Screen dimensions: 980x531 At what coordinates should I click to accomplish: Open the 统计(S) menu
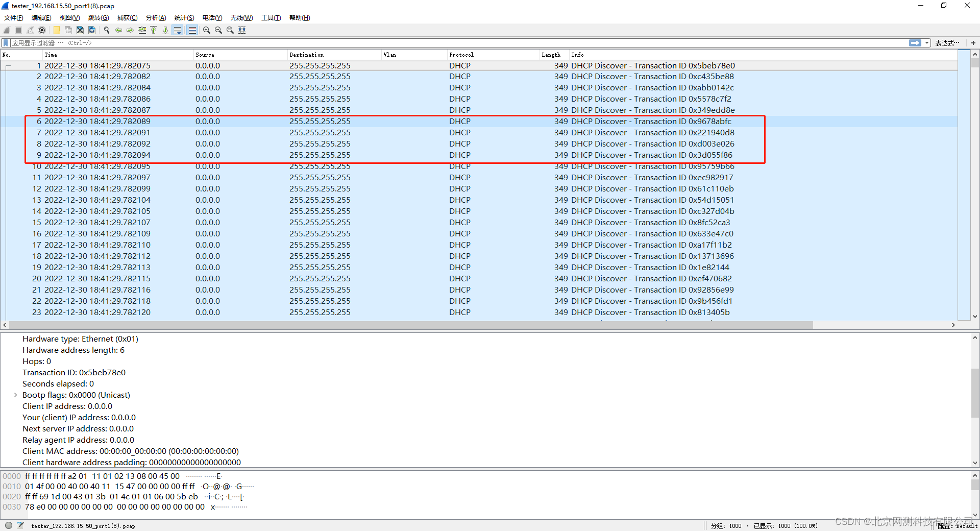pos(184,18)
